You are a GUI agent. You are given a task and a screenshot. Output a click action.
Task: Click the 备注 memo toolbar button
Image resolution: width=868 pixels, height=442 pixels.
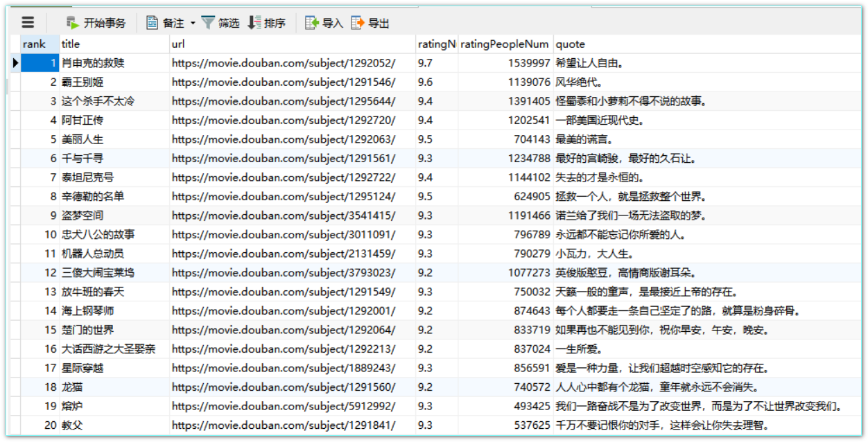[166, 23]
